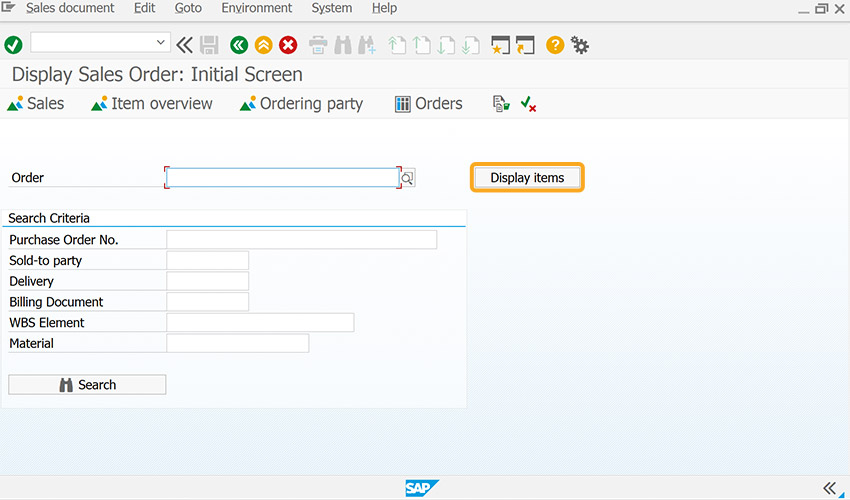Viewport: 850px width, 500px height.
Task: Collapse the command field double-chevron
Action: coord(184,45)
